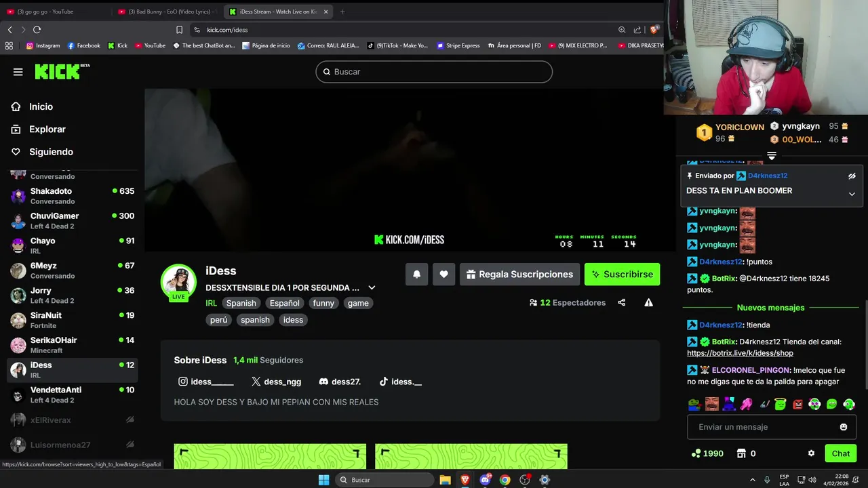The image size is (868, 488).
Task: Open the emoji picker in message box
Action: tap(844, 427)
